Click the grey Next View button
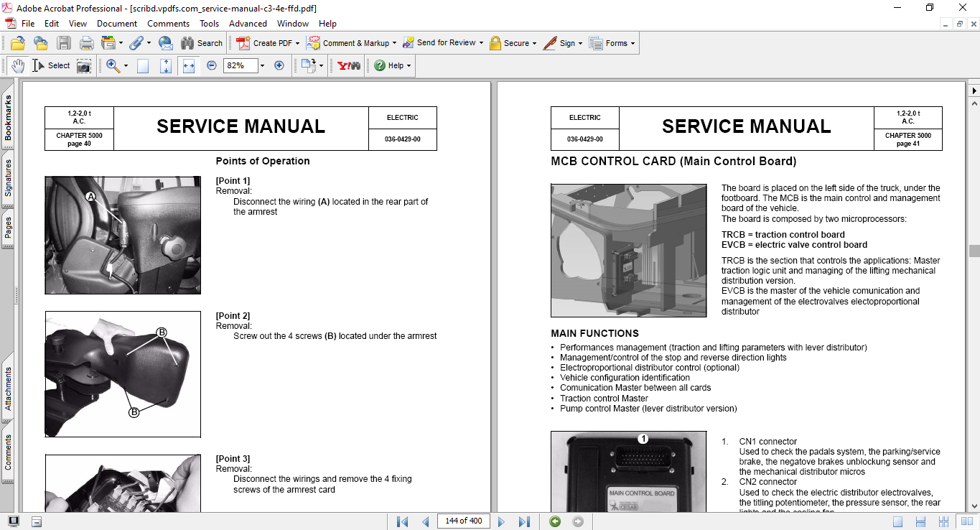Image resolution: width=980 pixels, height=530 pixels. (578, 521)
